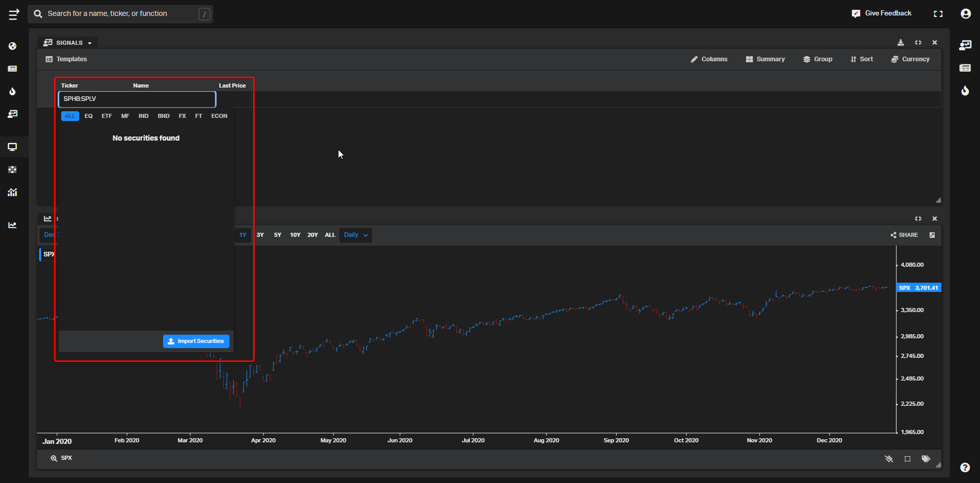Click the download icon in Signals panel header
The height and width of the screenshot is (483, 980).
[901, 43]
